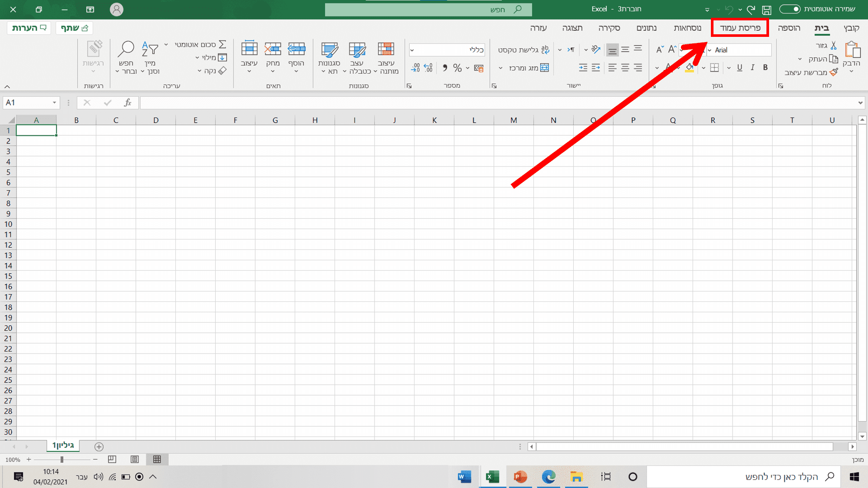868x488 pixels.
Task: Click the Format cells (עיצוב) icon
Action: click(249, 48)
